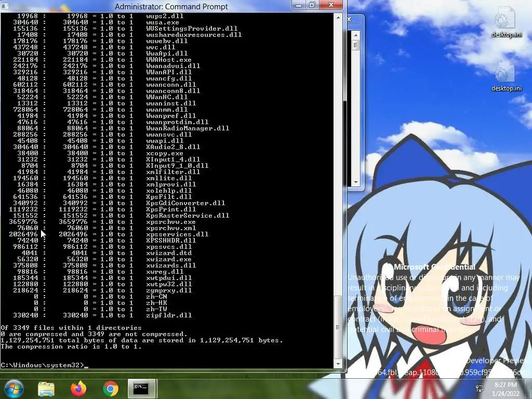Click the background window's scrollbar up arrow
The height and width of the screenshot is (399, 532).
355,35
